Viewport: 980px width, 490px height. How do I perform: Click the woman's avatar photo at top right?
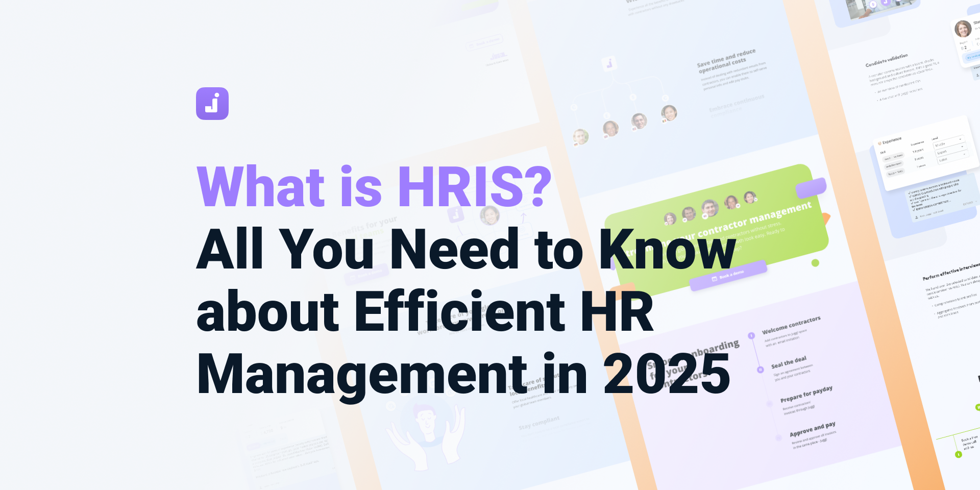[963, 29]
